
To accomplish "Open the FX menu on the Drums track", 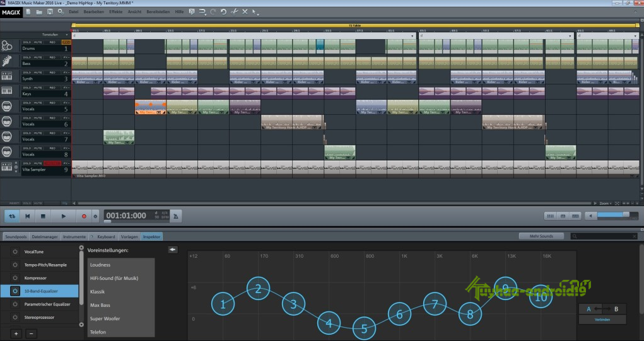I will 66,42.
